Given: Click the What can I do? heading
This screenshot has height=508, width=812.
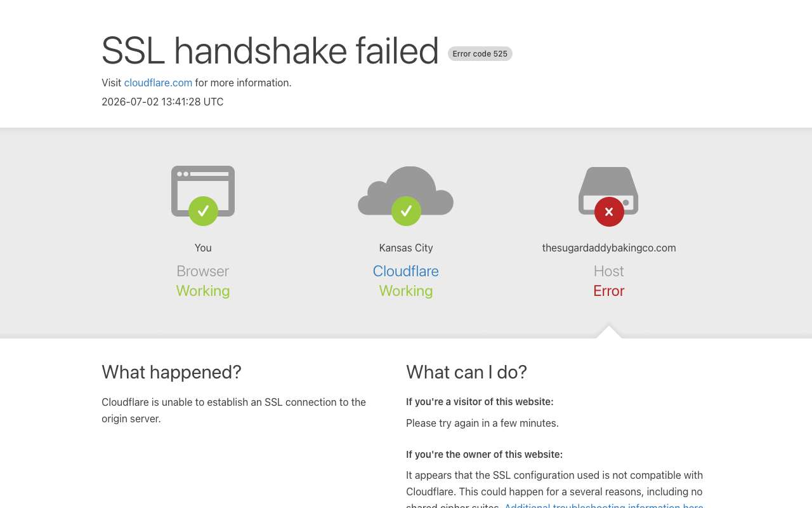Looking at the screenshot, I should point(467,372).
